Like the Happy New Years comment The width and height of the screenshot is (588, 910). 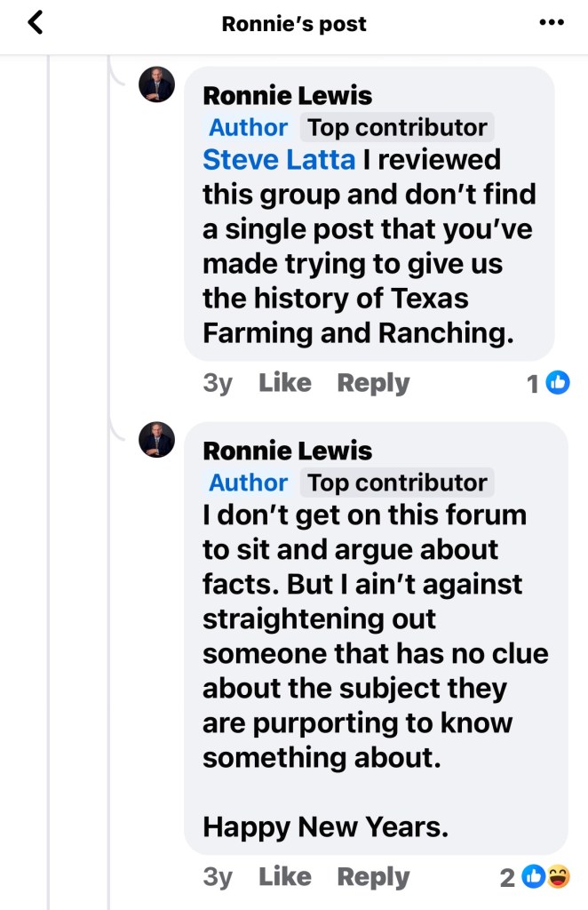285,877
